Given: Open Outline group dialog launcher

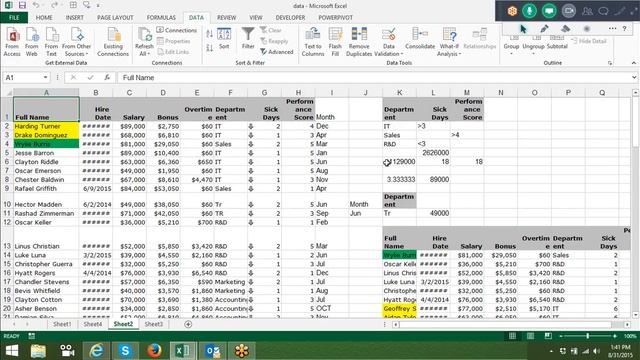Looking at the screenshot, I should click(x=610, y=63).
